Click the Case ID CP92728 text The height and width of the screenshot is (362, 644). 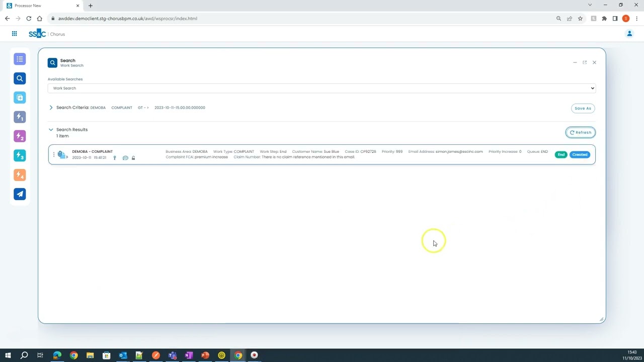pos(360,151)
